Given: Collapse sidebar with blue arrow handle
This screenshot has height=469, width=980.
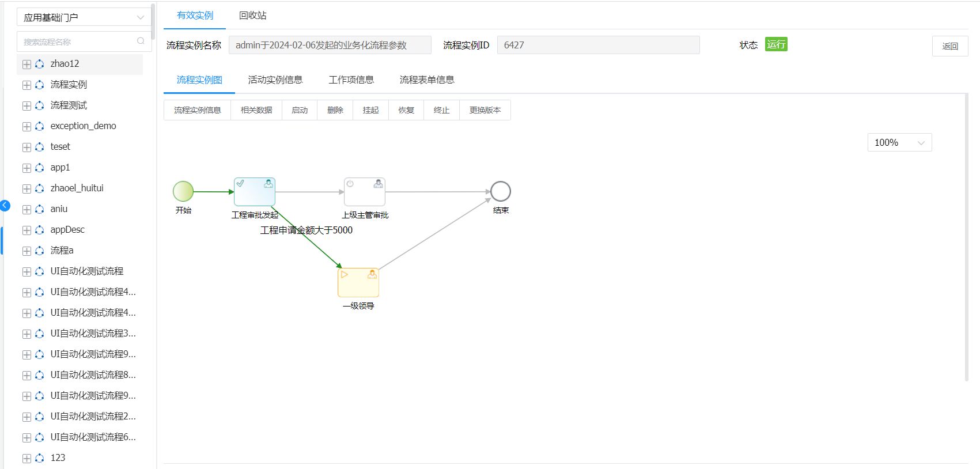Looking at the screenshot, I should pos(5,205).
